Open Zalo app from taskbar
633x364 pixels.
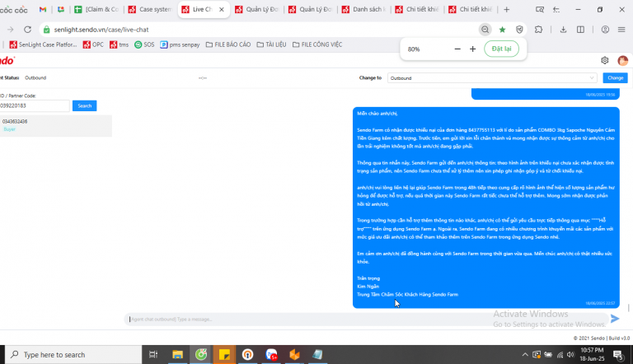click(x=272, y=355)
